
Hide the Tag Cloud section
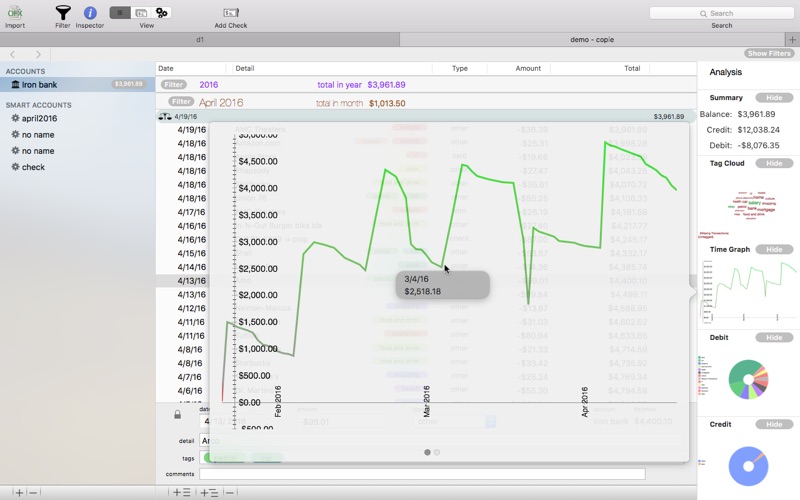pos(774,163)
